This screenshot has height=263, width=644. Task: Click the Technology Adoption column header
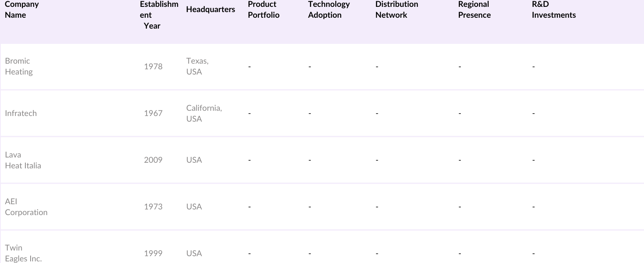(329, 10)
